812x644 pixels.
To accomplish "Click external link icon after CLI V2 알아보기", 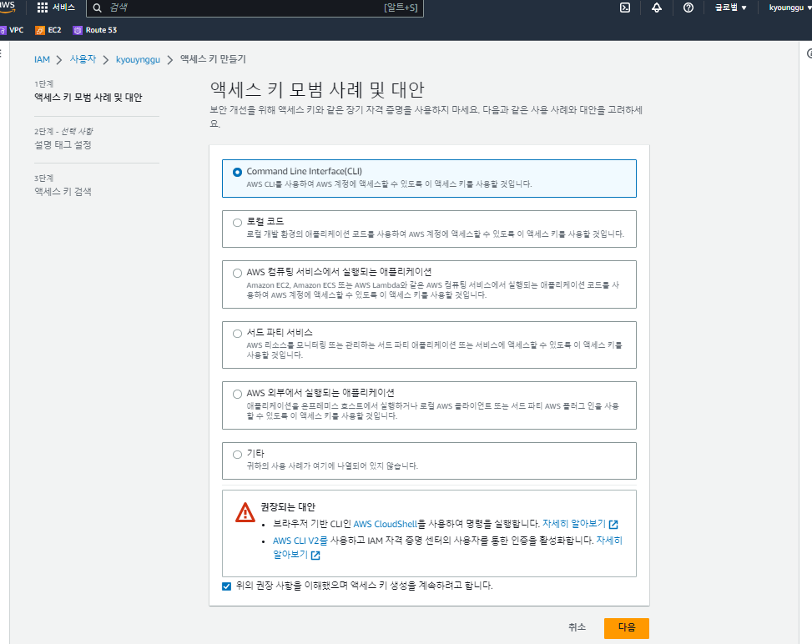I will click(x=315, y=556).
